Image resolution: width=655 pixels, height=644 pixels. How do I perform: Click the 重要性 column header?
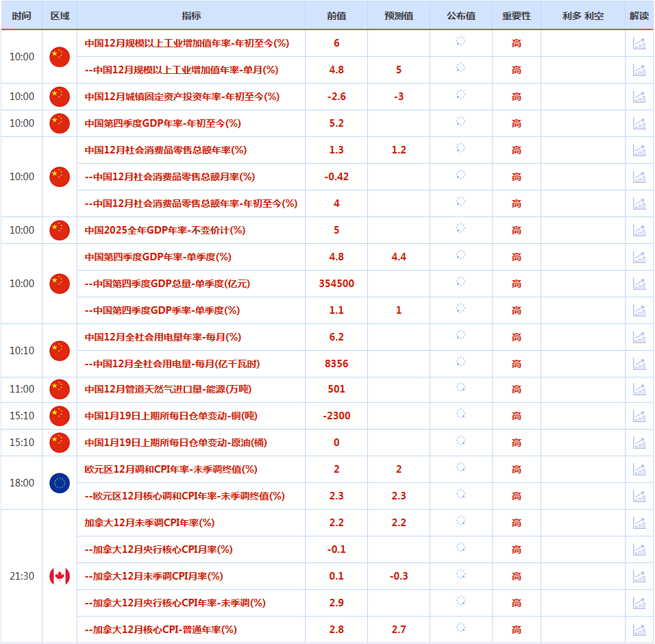[517, 16]
